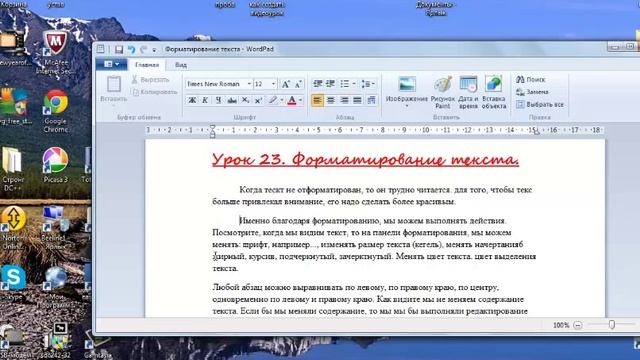Open the Picasa 3 desktop icon
The width and height of the screenshot is (640, 360).
pos(56,165)
